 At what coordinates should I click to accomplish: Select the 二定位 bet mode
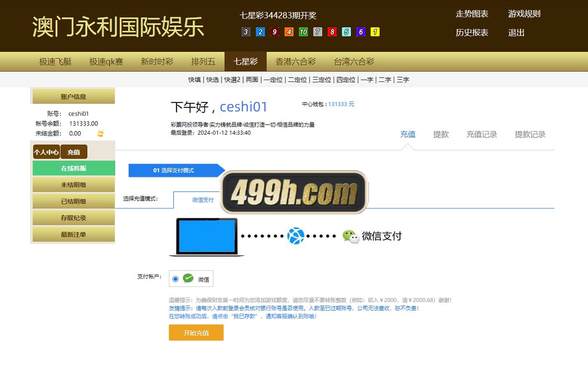(x=297, y=80)
